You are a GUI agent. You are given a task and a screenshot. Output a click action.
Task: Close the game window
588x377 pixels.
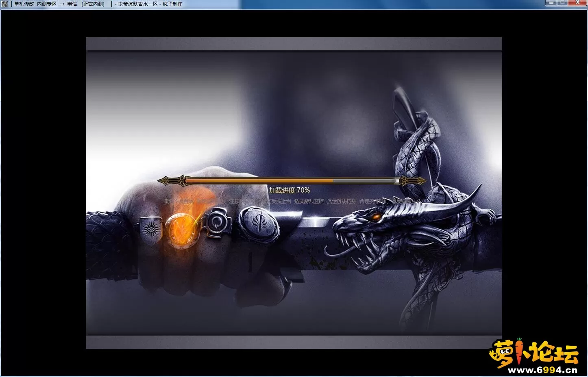point(577,3)
